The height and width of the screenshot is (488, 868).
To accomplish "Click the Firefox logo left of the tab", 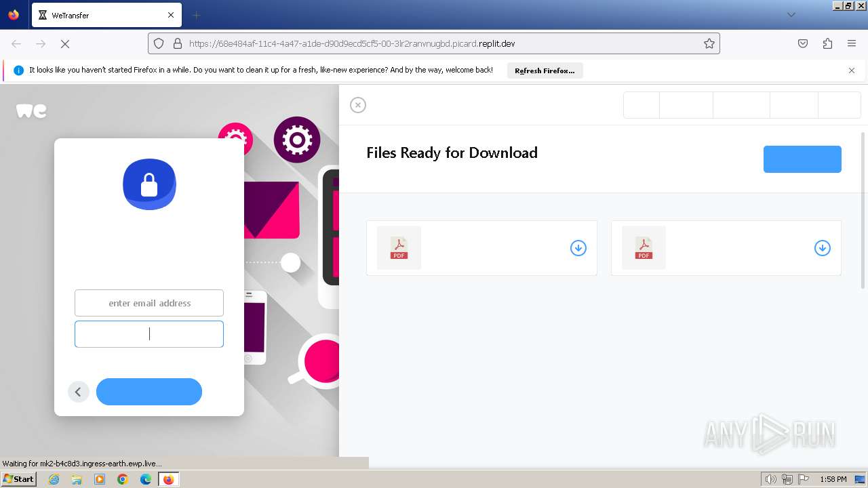I will (x=14, y=15).
